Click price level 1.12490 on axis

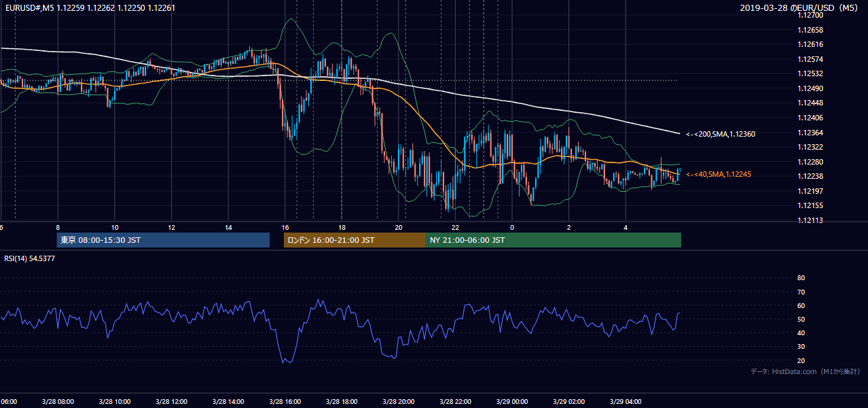pos(810,88)
